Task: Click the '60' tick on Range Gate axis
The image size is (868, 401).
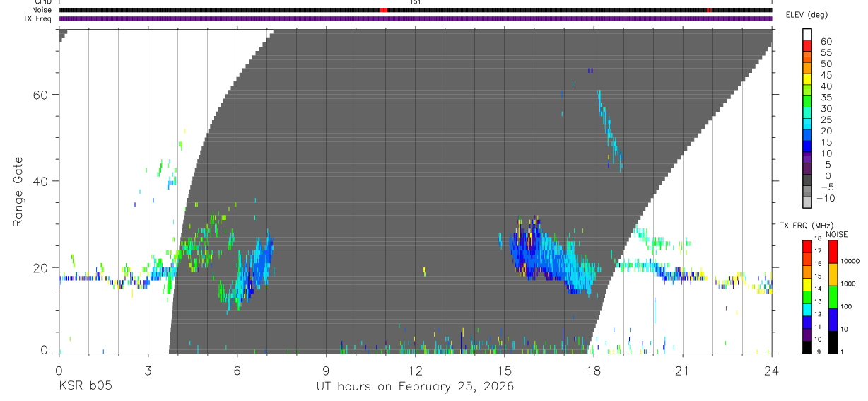Action: point(39,95)
